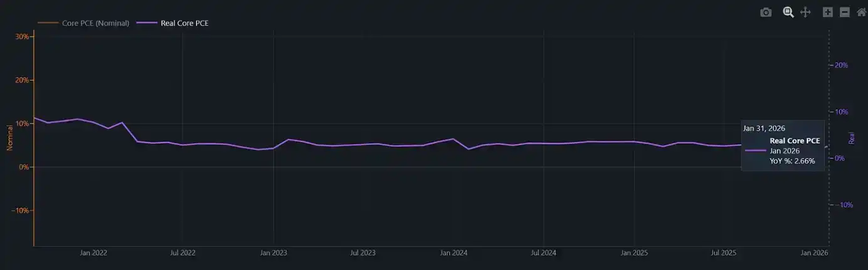
Task: Click the Real axis title
Action: coord(852,138)
